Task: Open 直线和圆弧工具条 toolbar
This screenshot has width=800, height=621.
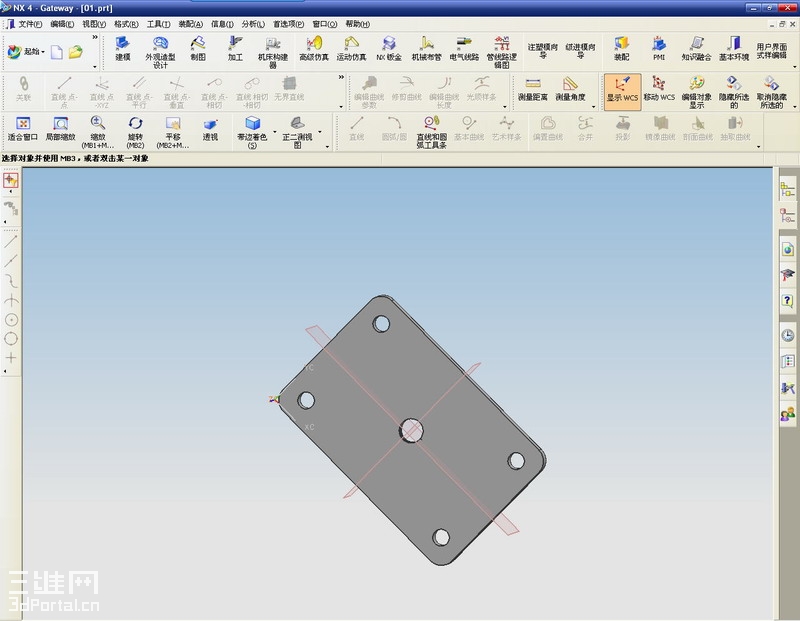Action: click(x=432, y=132)
